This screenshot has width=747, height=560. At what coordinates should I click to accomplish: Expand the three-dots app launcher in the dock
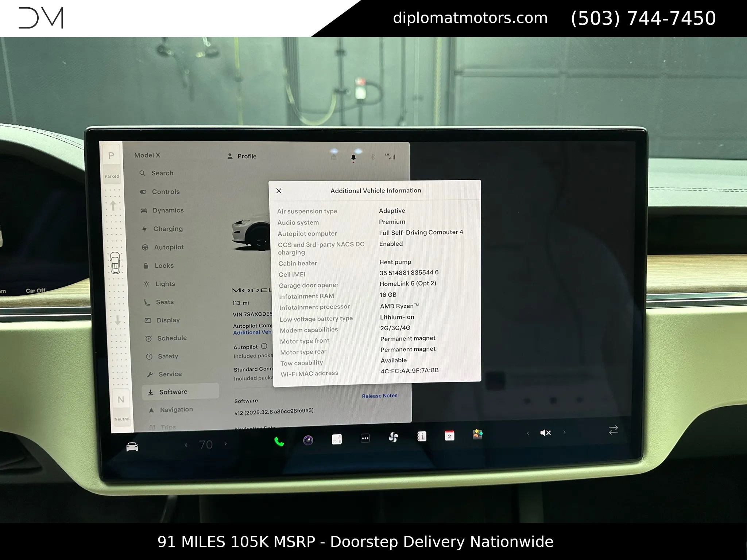(365, 438)
